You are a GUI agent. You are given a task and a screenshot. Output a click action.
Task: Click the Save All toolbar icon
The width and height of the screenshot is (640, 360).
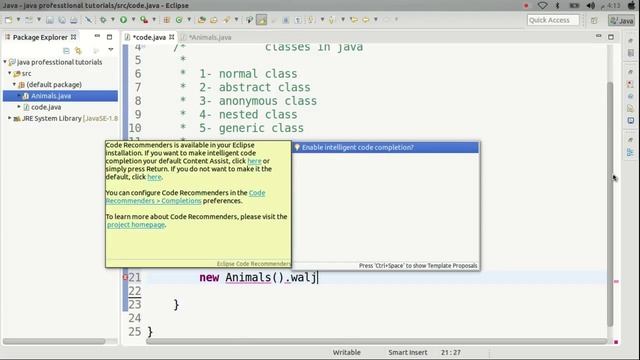[62, 20]
